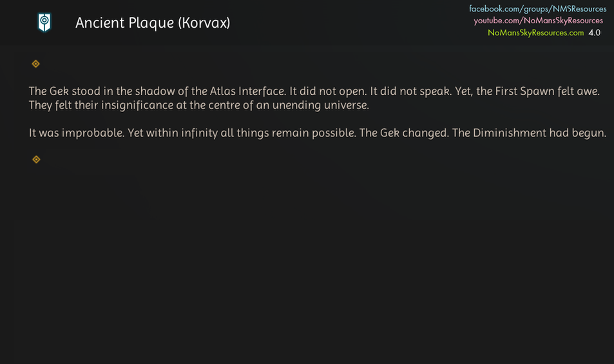Image resolution: width=614 pixels, height=364 pixels.
Task: Click the 4.0 version number
Action: [594, 32]
